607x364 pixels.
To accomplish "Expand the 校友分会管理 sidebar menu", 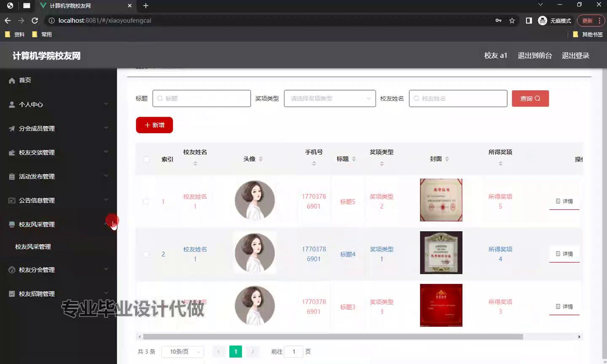I will pos(58,270).
